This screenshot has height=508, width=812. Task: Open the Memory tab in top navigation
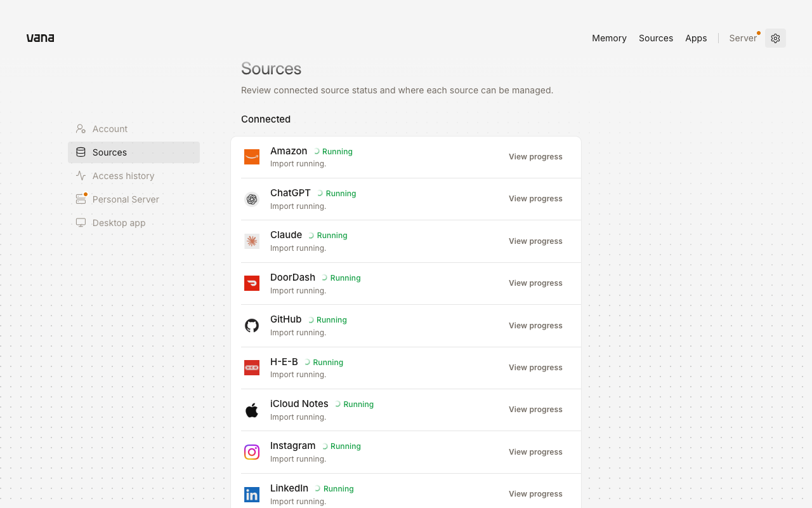point(609,38)
